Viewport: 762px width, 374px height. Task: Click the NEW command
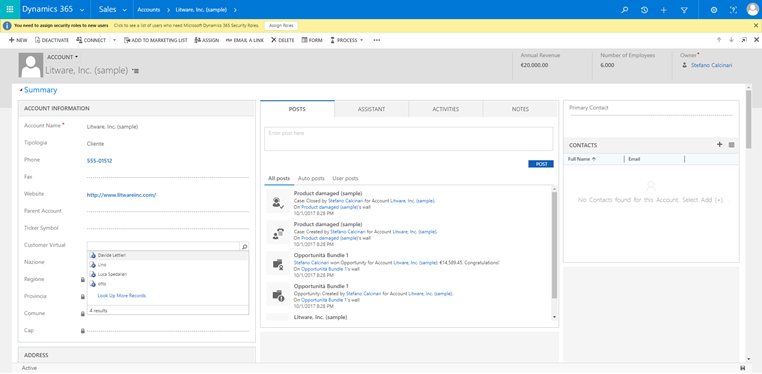18,40
